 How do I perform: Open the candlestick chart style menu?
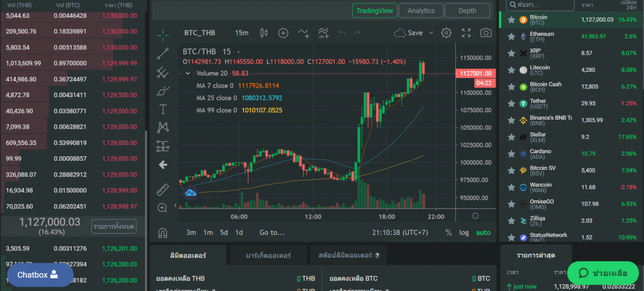point(264,33)
